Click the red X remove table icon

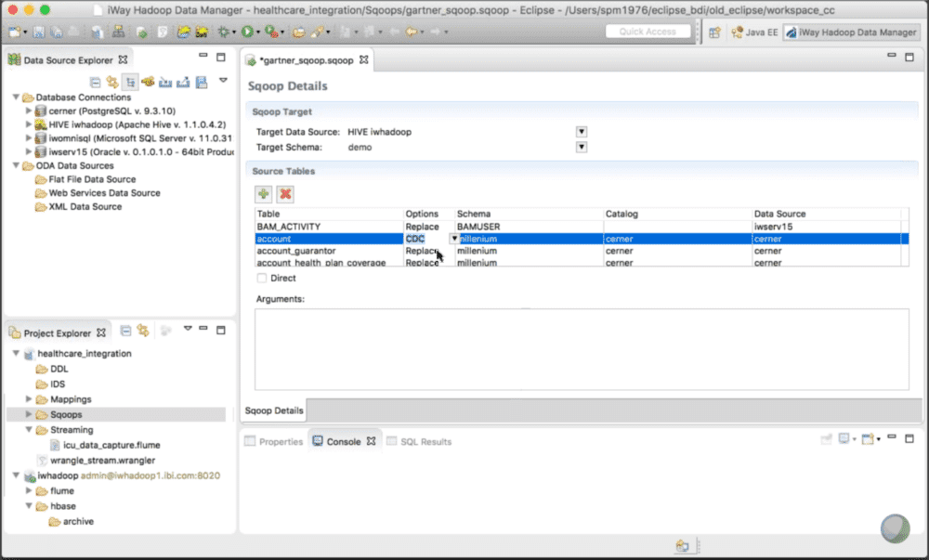click(x=286, y=194)
